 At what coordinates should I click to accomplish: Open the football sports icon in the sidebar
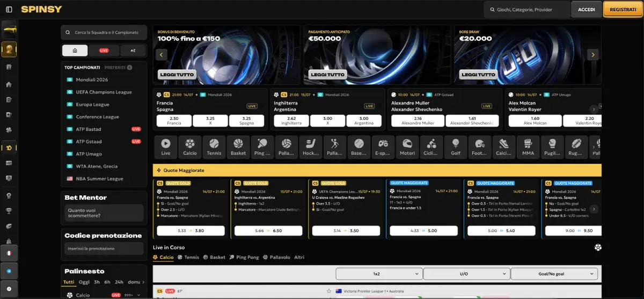point(9,147)
